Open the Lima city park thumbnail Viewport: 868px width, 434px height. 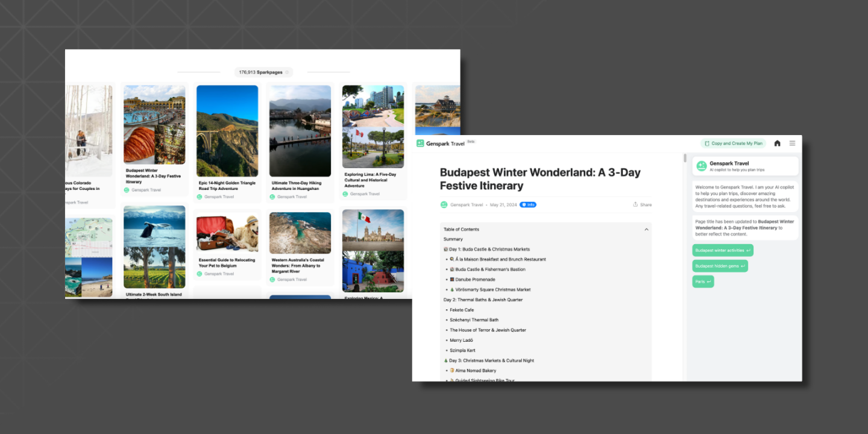(x=373, y=127)
